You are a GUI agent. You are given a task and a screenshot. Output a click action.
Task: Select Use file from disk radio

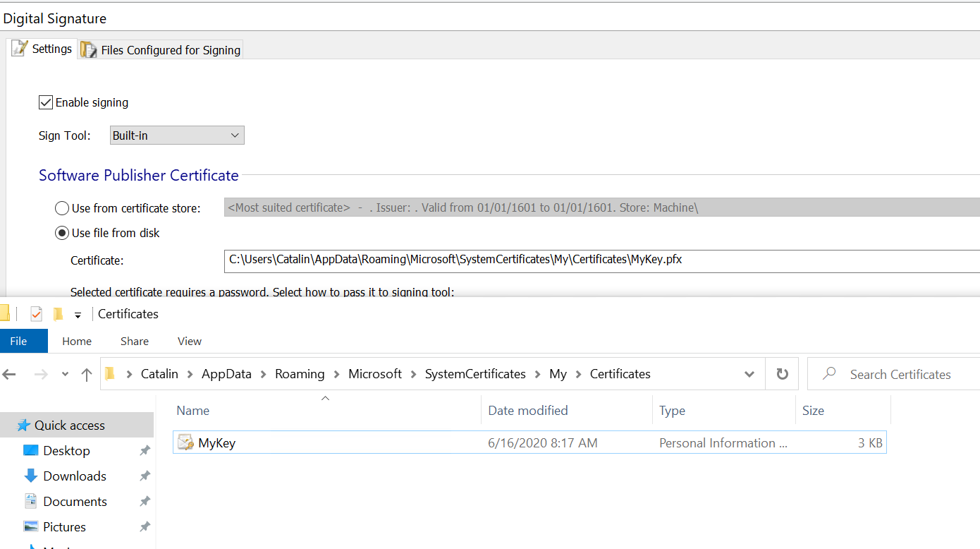tap(62, 233)
